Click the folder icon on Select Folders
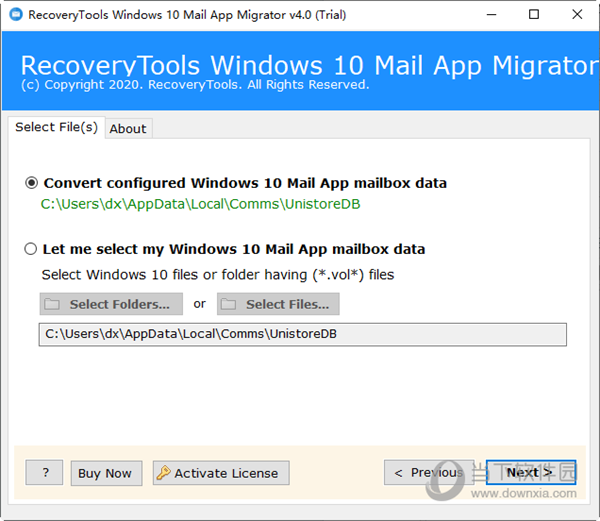This screenshot has width=600, height=521. [52, 304]
